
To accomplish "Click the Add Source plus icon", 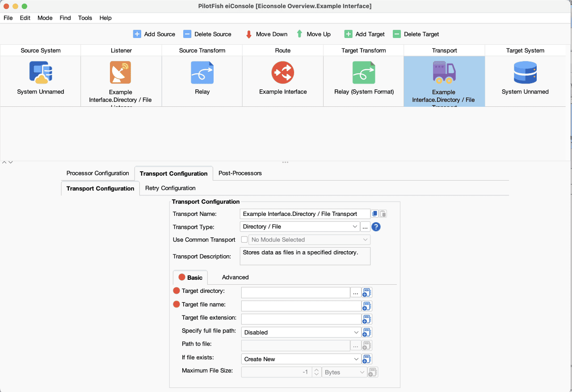I will coord(137,34).
